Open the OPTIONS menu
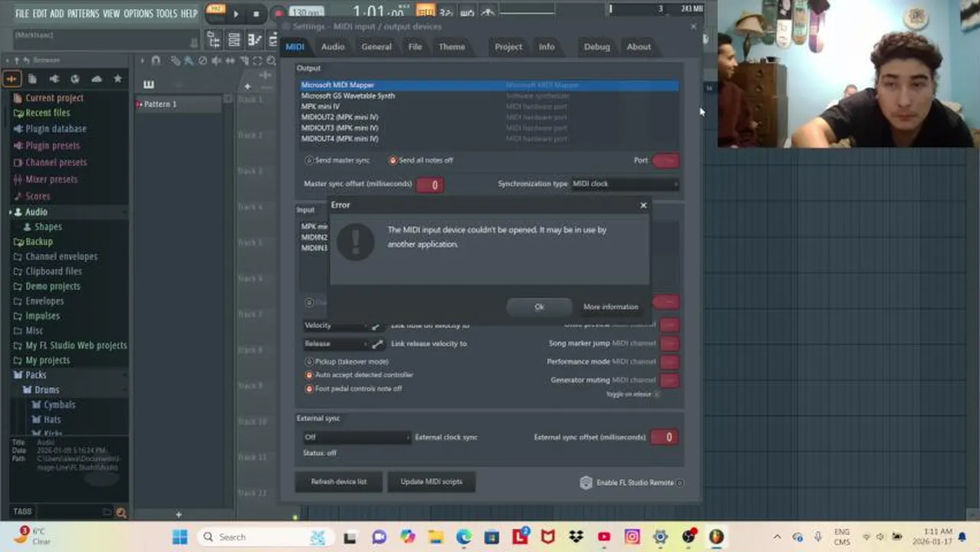The width and height of the screenshot is (980, 552). click(138, 13)
